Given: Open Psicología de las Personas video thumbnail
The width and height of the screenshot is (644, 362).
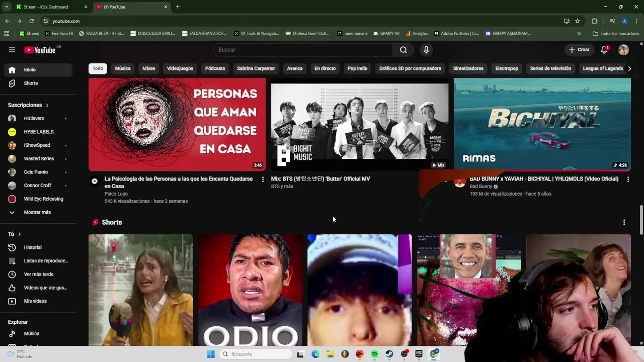Looking at the screenshot, I should click(x=177, y=125).
